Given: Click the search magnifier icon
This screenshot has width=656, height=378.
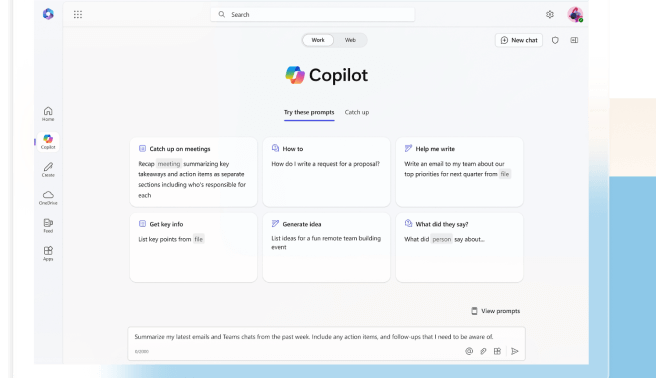Looking at the screenshot, I should pyautogui.click(x=222, y=14).
